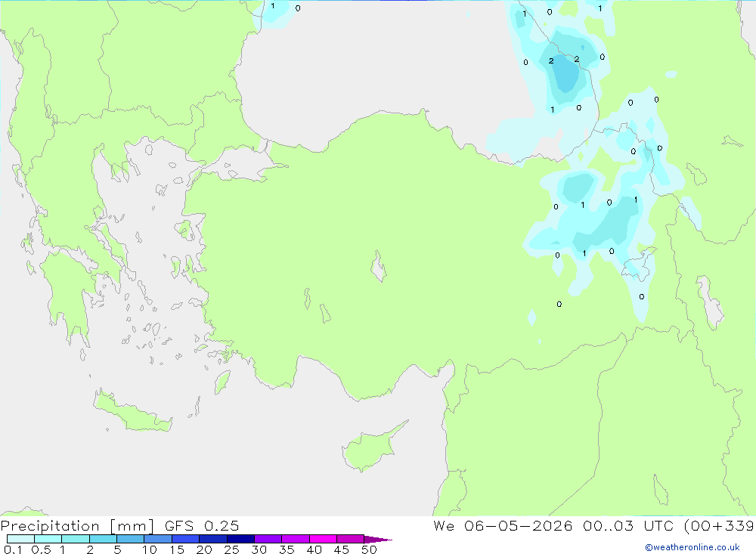Select the 5–10 mm blue legend swatch
The width and height of the screenshot is (756, 554).
point(131,539)
